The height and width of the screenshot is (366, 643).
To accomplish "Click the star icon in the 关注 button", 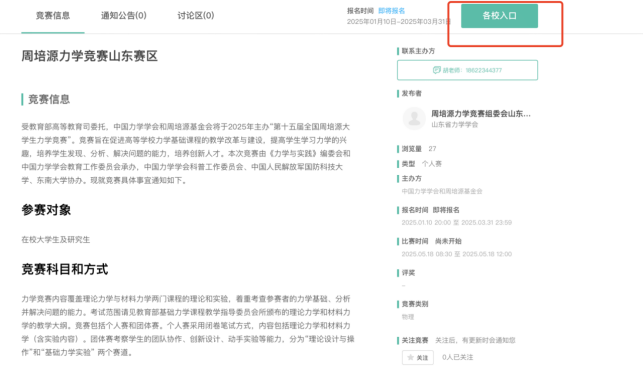I will (410, 357).
